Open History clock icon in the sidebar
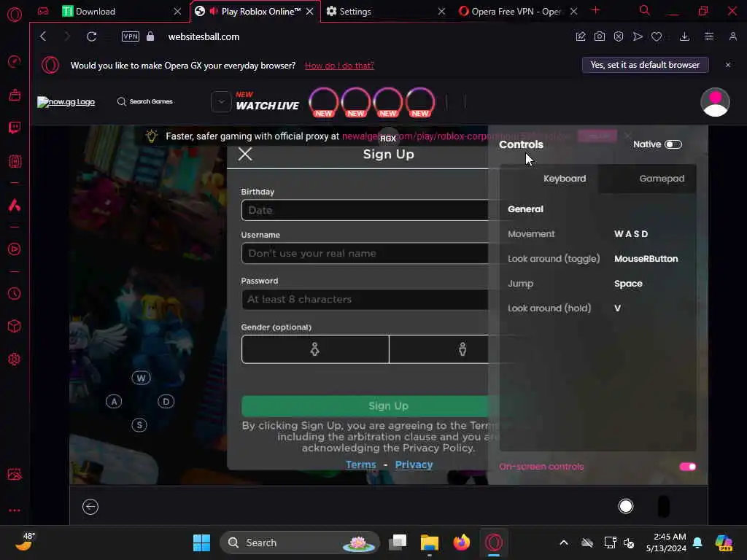 coord(15,293)
